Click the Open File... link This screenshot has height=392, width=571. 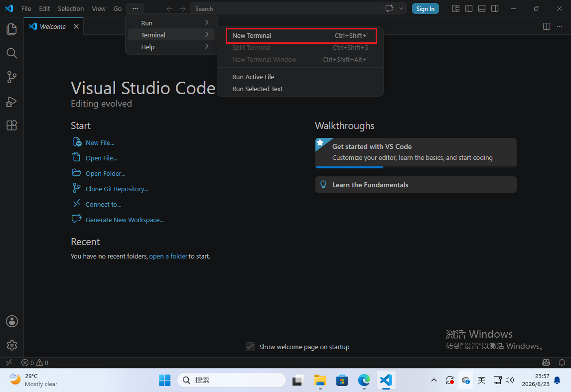click(101, 158)
